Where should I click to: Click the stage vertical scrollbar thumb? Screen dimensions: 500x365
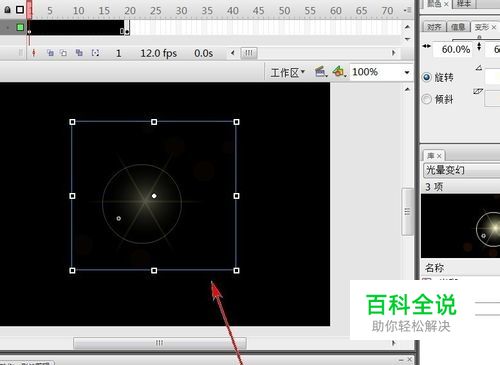(x=407, y=212)
